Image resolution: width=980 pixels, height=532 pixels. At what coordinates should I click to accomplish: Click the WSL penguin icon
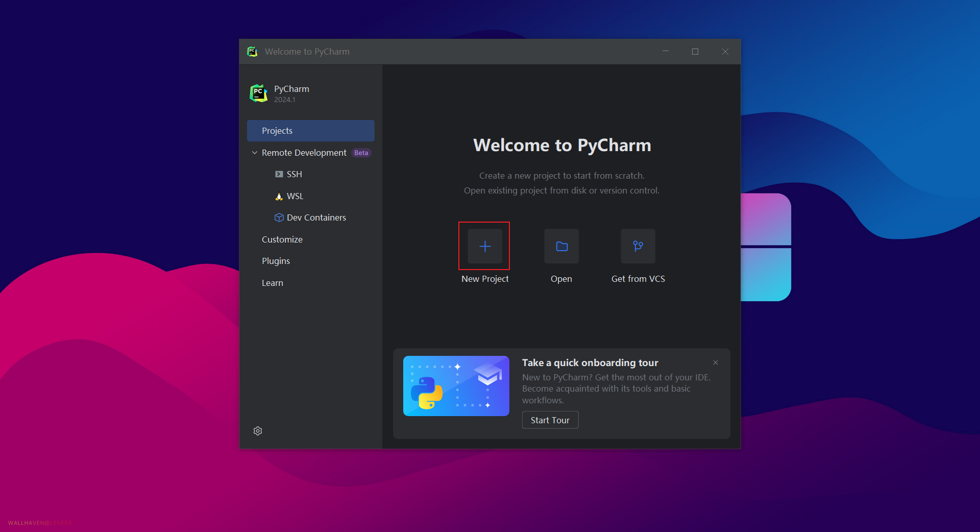point(279,196)
